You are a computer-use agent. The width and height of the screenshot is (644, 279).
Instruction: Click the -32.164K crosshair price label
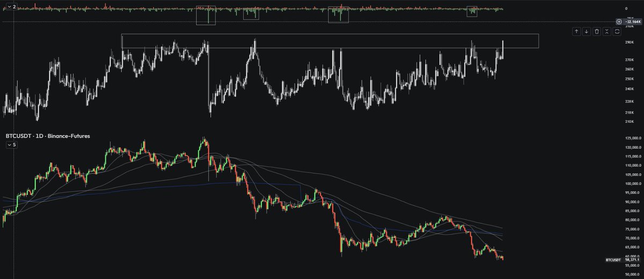[x=632, y=21]
